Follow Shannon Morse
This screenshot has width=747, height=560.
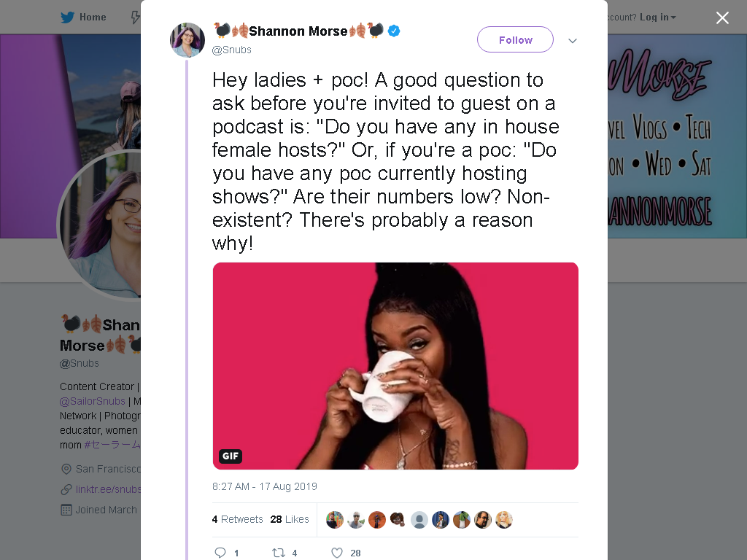pyautogui.click(x=515, y=39)
